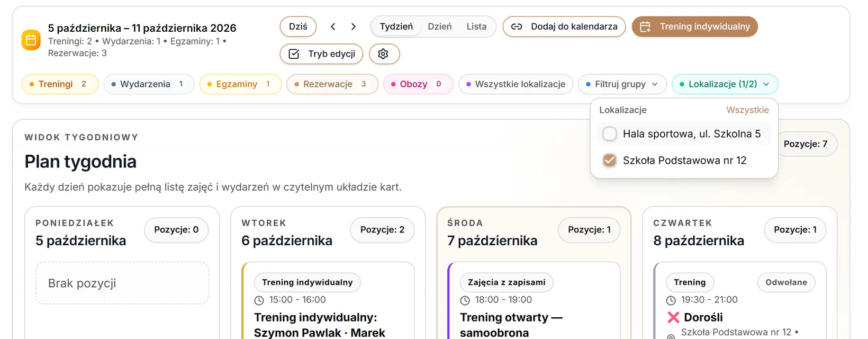The height and width of the screenshot is (339, 868).
Task: Click Trening indywidualny orange button
Action: click(695, 26)
